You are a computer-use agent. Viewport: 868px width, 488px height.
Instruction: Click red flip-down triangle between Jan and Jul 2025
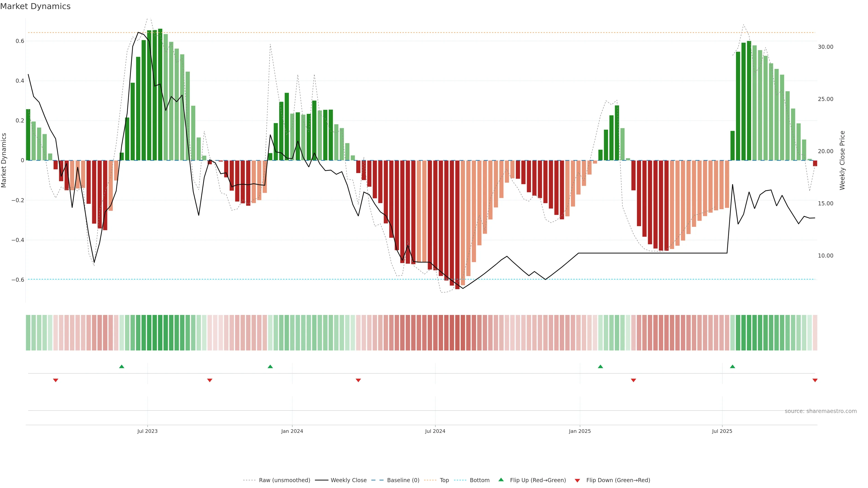tap(633, 380)
